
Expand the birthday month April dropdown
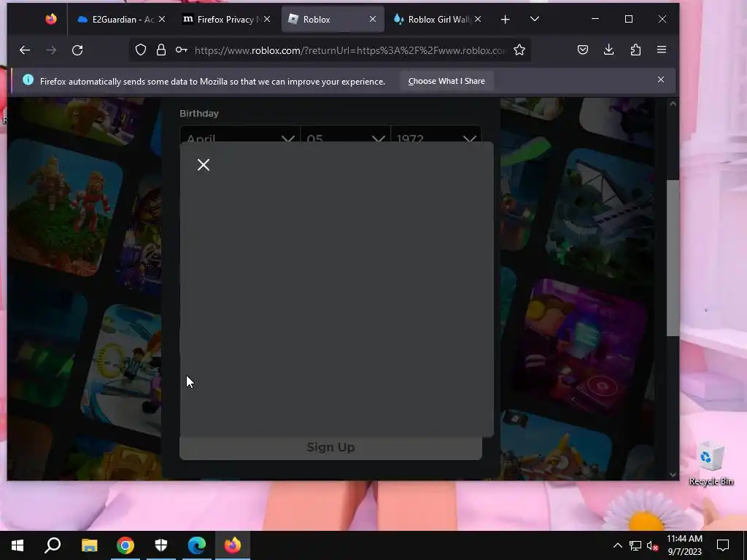[239, 134]
